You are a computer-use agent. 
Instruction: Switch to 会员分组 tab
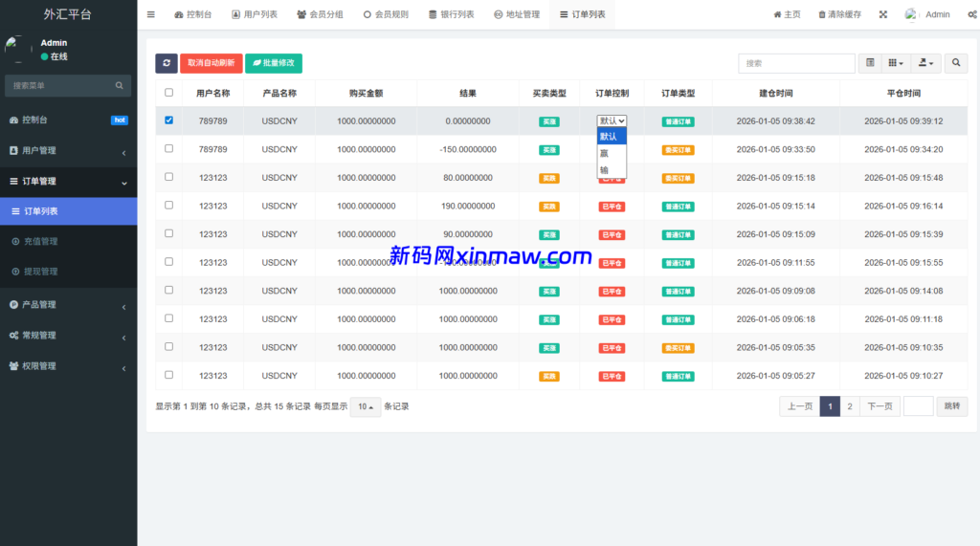[x=320, y=14]
